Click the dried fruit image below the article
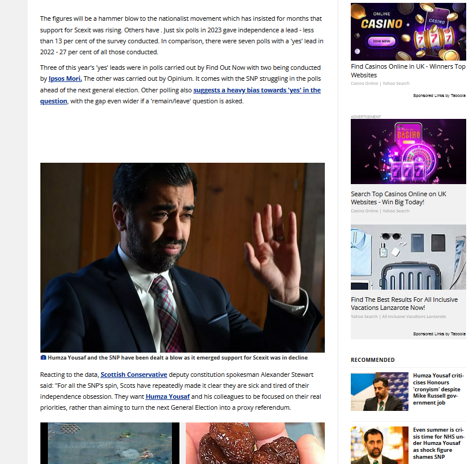Viewport: 476px width, 464px height. pyautogui.click(x=255, y=443)
